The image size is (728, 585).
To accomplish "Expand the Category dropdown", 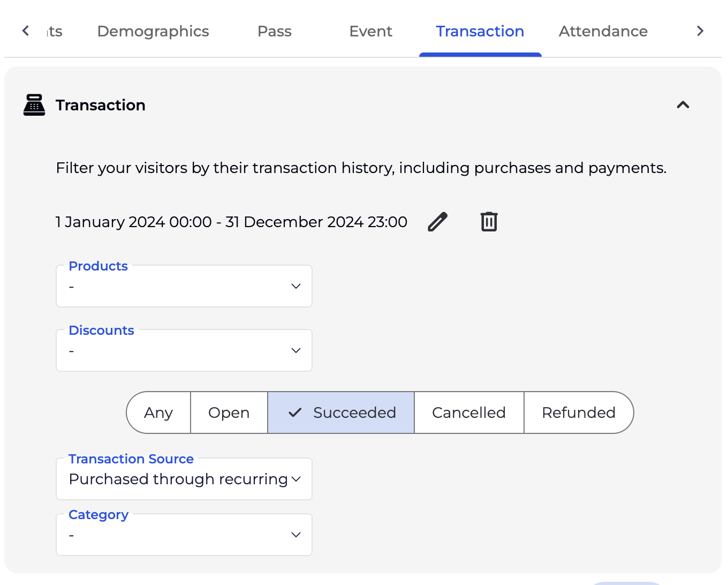I will click(184, 535).
